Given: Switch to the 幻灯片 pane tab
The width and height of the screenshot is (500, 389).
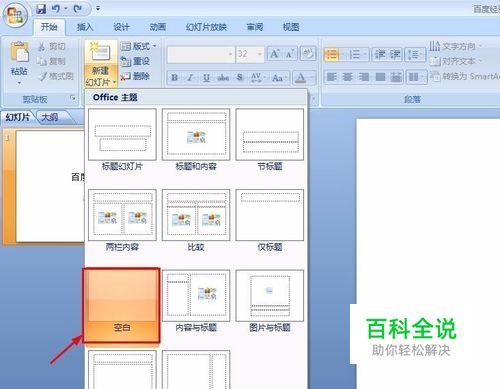Looking at the screenshot, I should click(x=18, y=117).
